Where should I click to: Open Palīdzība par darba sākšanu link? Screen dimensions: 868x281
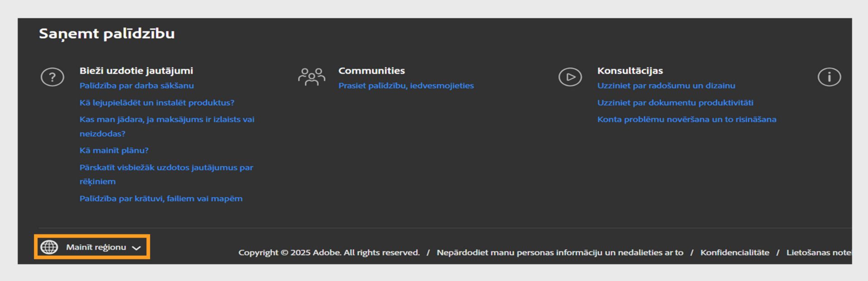(137, 86)
